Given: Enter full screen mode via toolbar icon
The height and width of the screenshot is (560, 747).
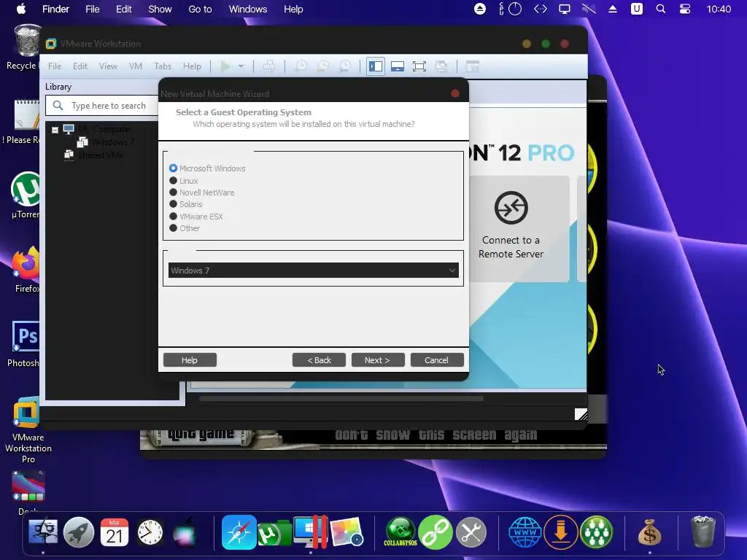Looking at the screenshot, I should click(x=419, y=66).
